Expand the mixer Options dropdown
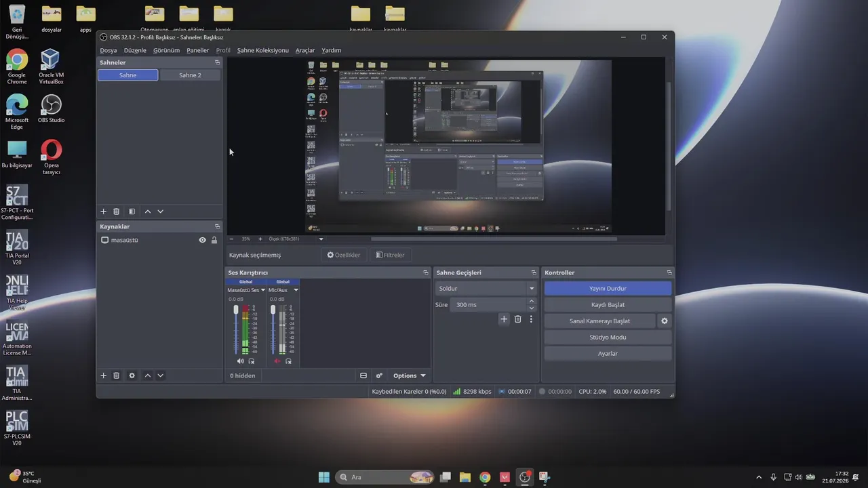 (410, 375)
